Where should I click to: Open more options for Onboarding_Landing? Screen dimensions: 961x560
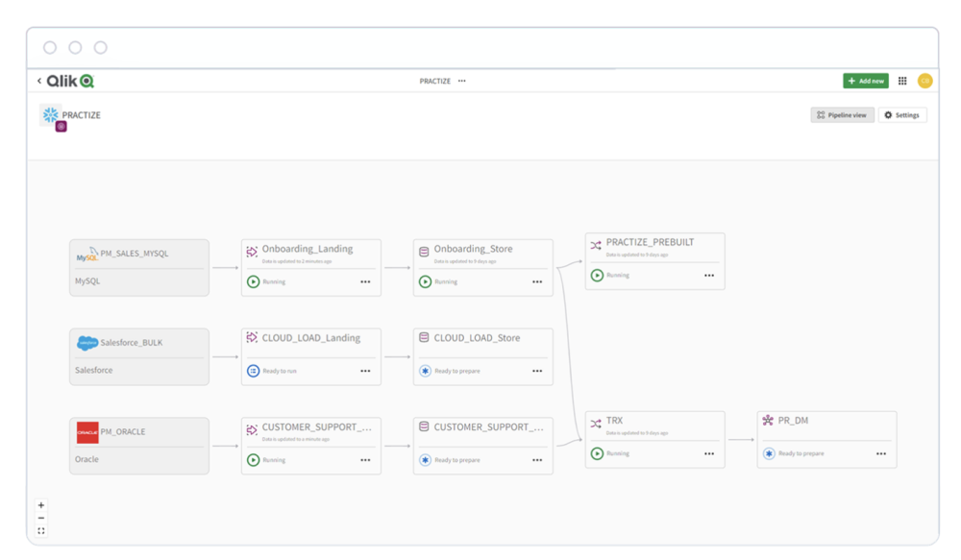click(x=365, y=281)
